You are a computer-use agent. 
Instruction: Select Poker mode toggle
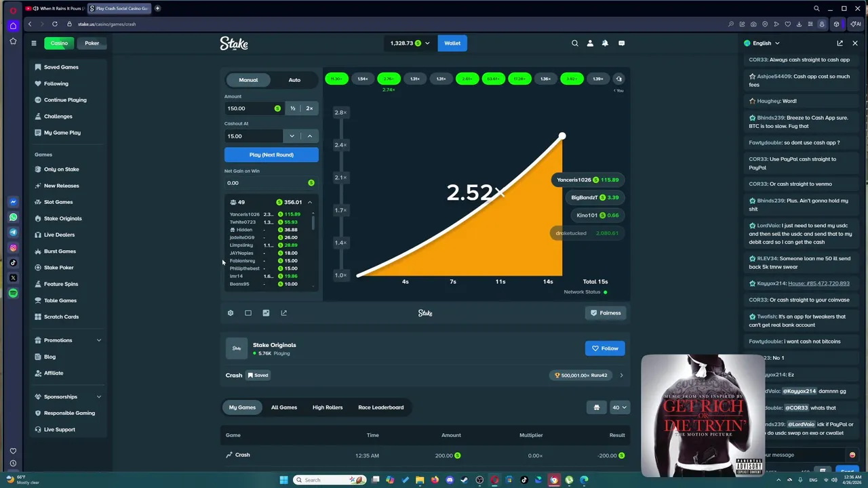(x=92, y=43)
